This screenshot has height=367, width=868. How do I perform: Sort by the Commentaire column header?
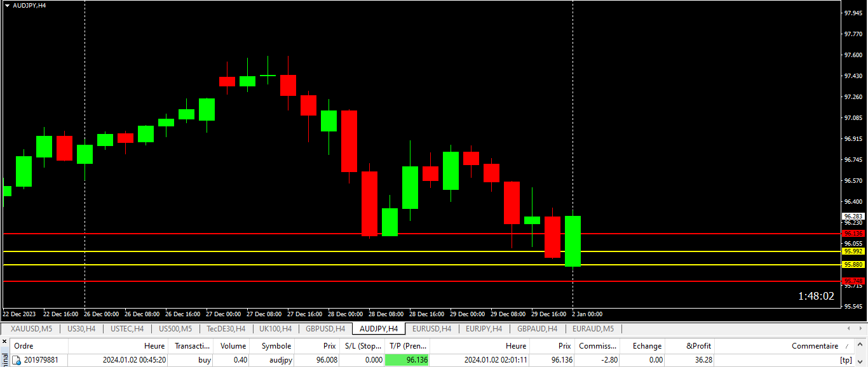click(x=785, y=346)
